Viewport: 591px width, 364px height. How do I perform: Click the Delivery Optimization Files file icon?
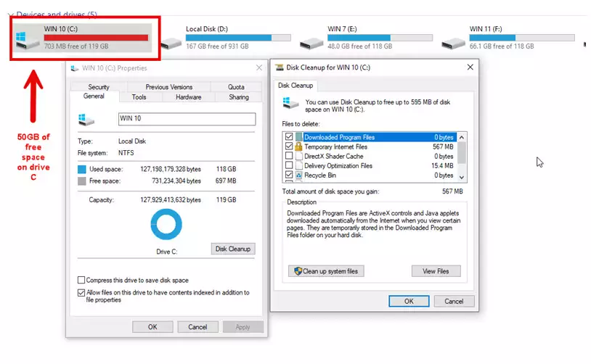click(298, 165)
